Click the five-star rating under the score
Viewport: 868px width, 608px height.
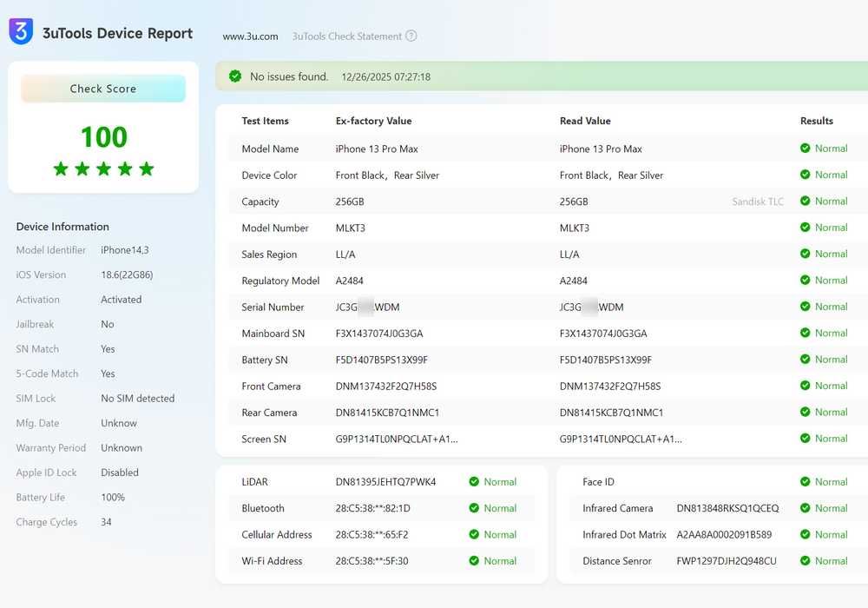point(103,169)
